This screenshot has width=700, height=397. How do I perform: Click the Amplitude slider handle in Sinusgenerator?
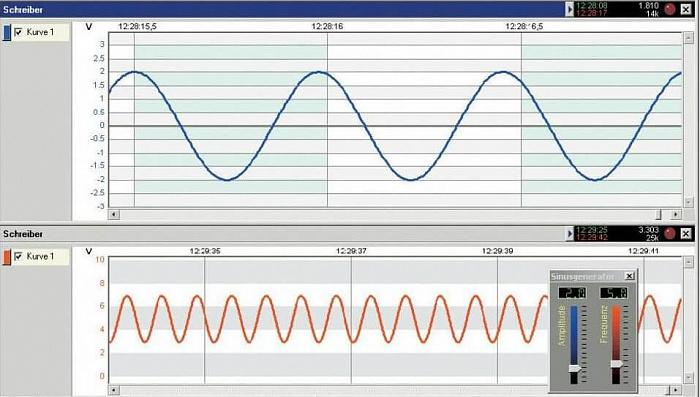coord(575,368)
